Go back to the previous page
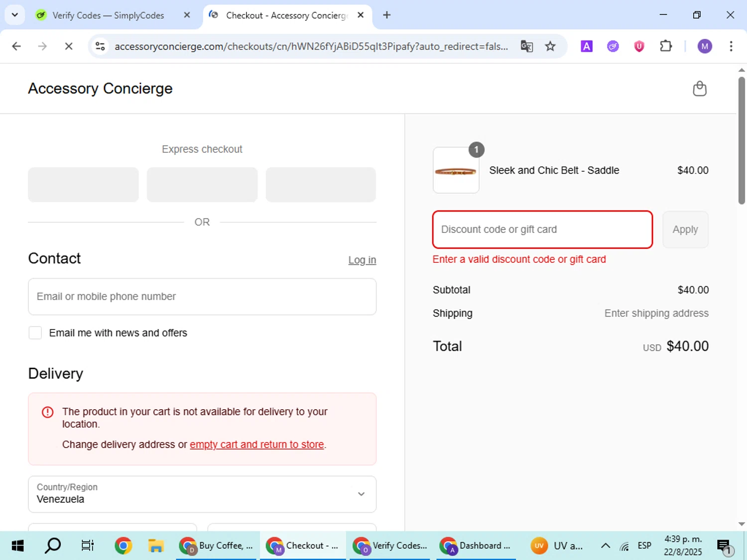The width and height of the screenshot is (747, 560). (16, 46)
